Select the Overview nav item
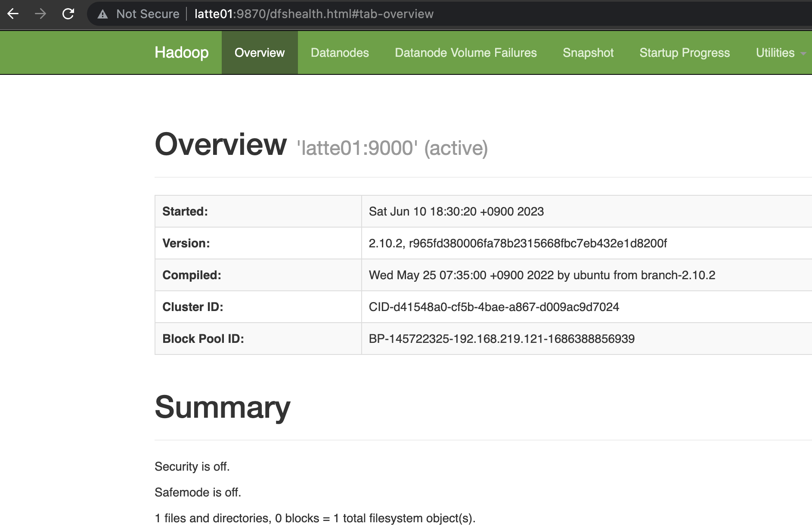Image resolution: width=812 pixels, height=530 pixels. point(259,52)
